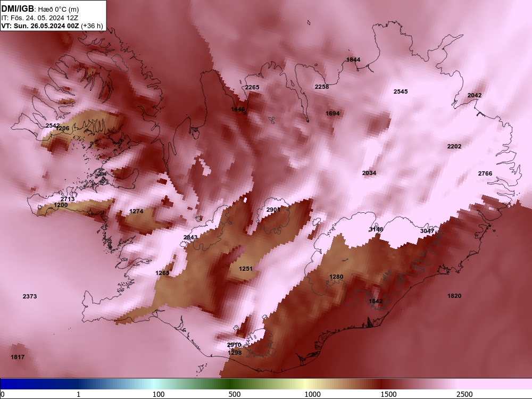The width and height of the screenshot is (532, 399).
Task: Click the value 1280 south of the glacier
Action: pos(336,277)
